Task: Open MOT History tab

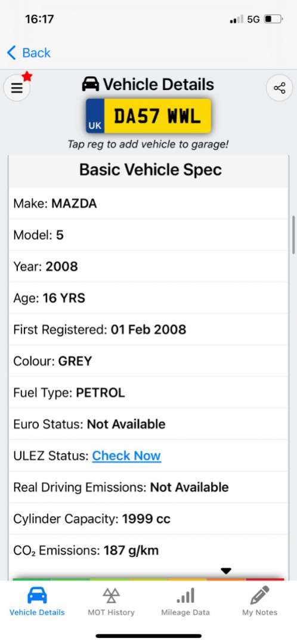Action: click(x=111, y=601)
